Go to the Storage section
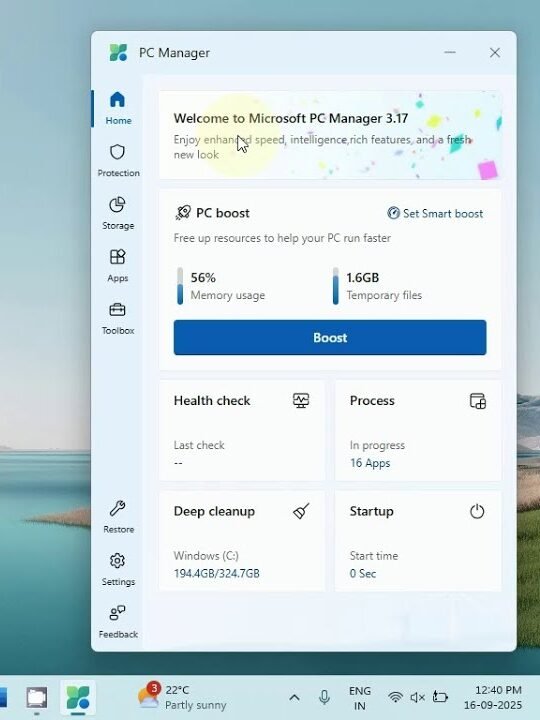The image size is (540, 720). coord(118,214)
